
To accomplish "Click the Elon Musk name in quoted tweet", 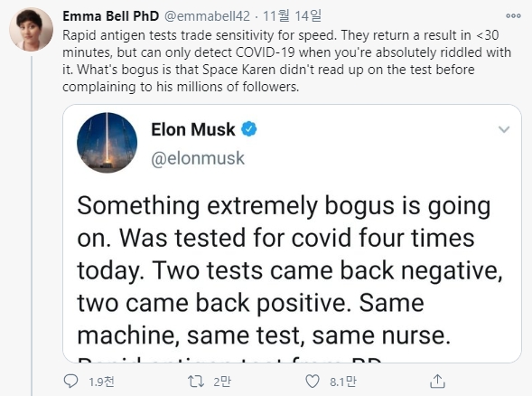I will [193, 129].
